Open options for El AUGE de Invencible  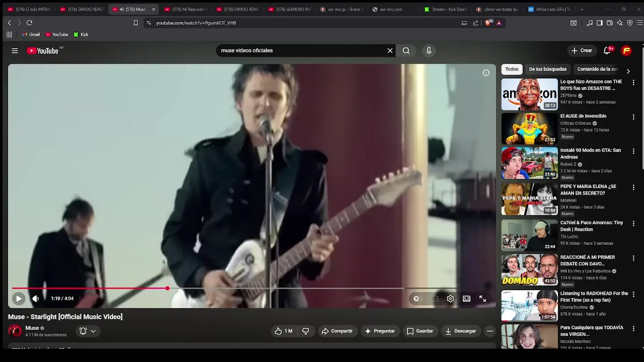(x=633, y=117)
